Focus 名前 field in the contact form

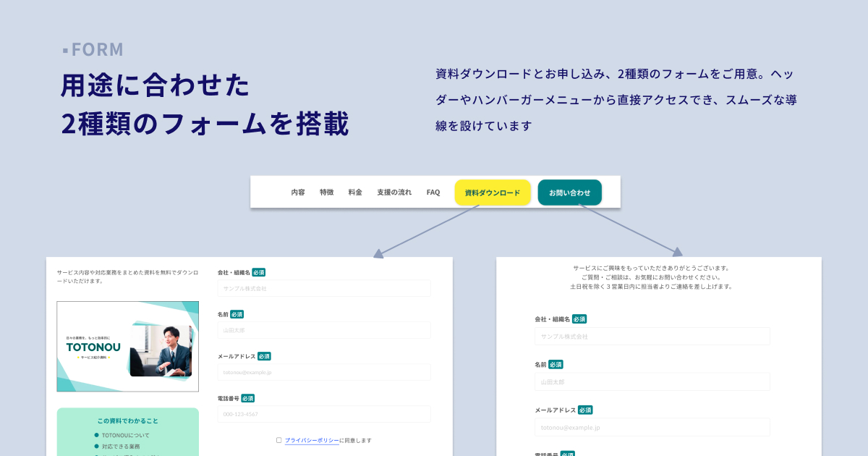tap(652, 381)
